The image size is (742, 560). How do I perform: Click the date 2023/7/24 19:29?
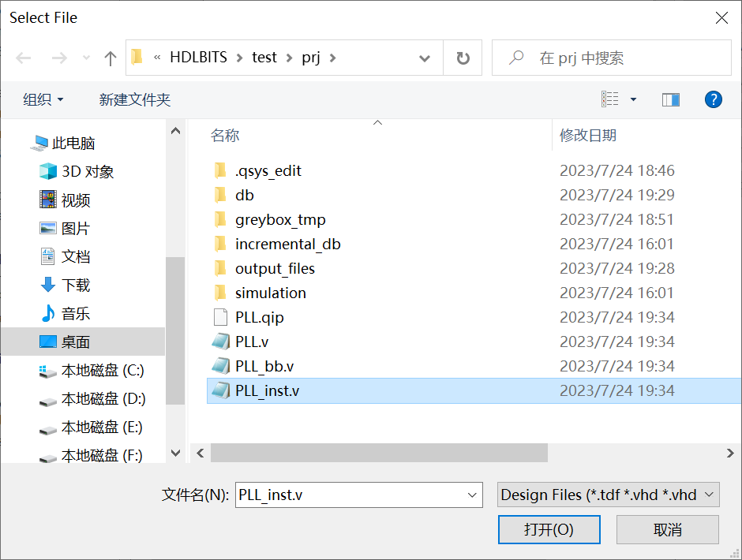(x=617, y=196)
